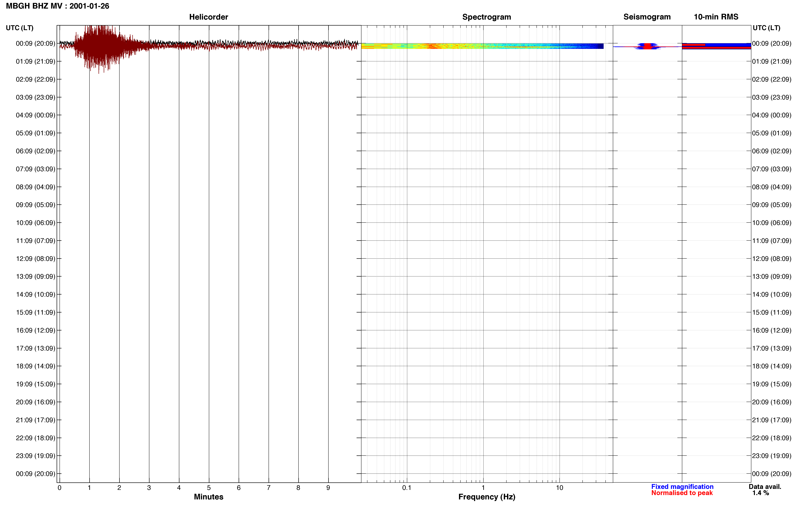This screenshot has width=812, height=508.
Task: Select the 'Helicorder' panel heading
Action: coord(209,17)
